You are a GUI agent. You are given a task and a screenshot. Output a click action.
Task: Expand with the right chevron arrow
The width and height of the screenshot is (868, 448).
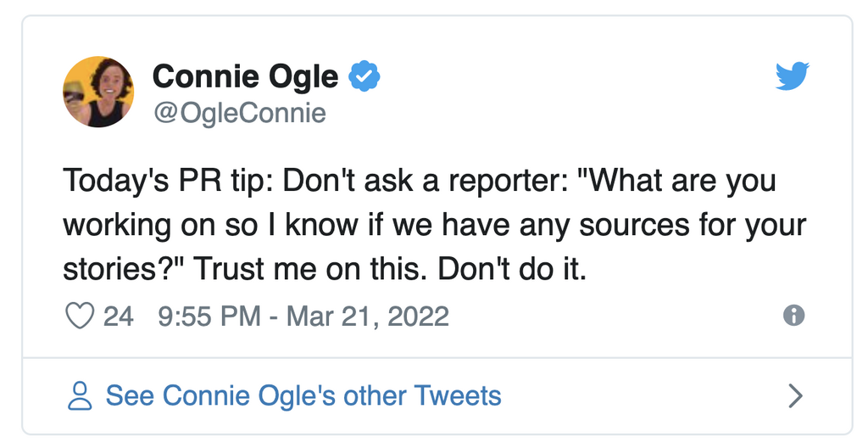click(794, 395)
